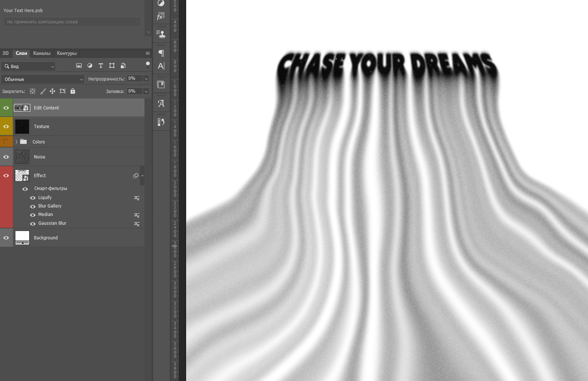The height and width of the screenshot is (381, 588).
Task: Click the Your Text Here.psb file name
Action: [x=23, y=11]
